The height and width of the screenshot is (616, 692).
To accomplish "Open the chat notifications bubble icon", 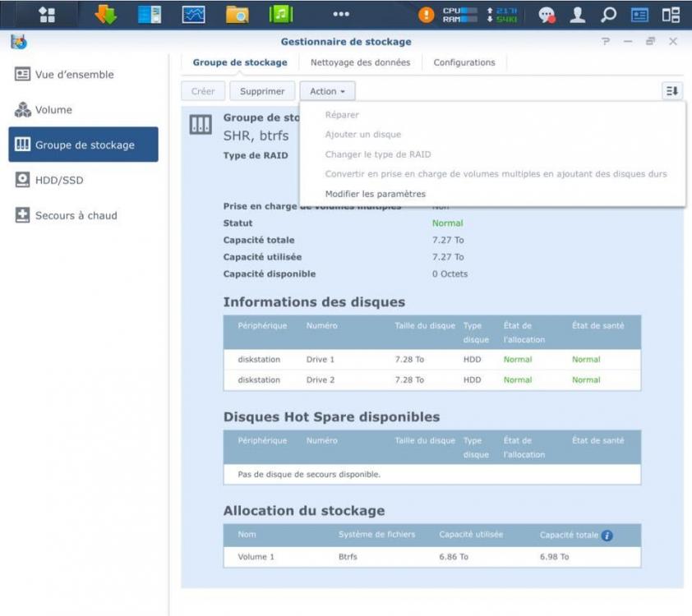I will tap(547, 15).
